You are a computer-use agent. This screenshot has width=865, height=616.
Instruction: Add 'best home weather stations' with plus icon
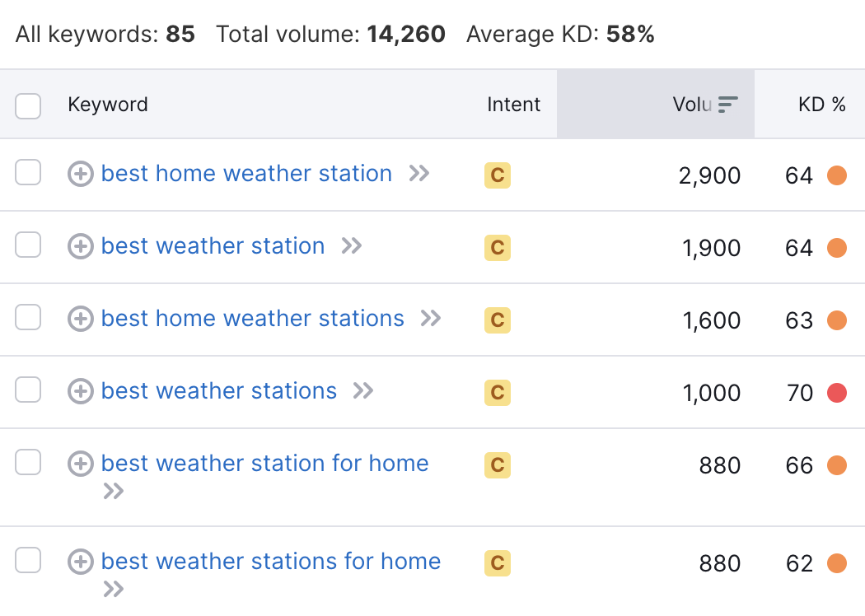[81, 320]
